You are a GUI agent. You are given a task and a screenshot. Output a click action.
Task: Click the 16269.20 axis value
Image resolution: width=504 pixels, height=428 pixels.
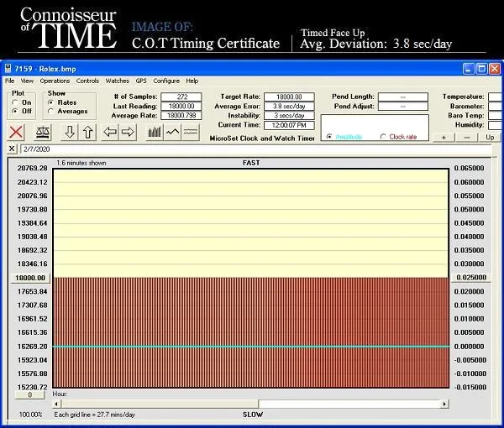pos(32,347)
